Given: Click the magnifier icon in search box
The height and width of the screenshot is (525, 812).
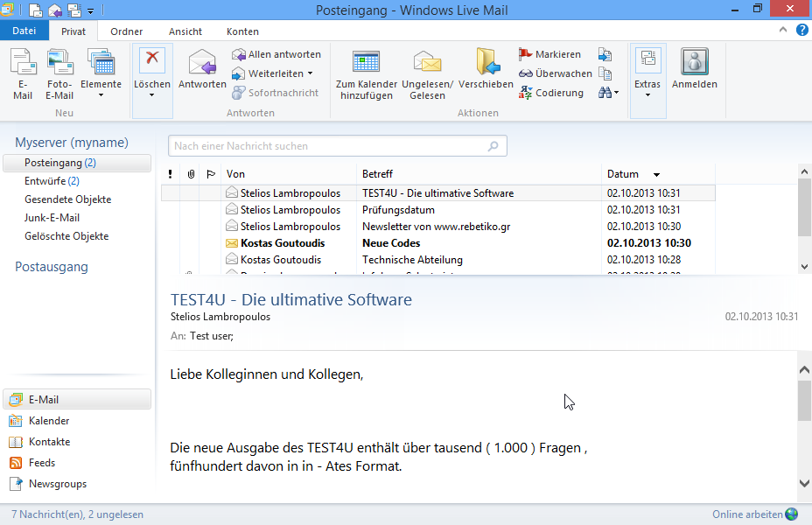Looking at the screenshot, I should click(493, 146).
